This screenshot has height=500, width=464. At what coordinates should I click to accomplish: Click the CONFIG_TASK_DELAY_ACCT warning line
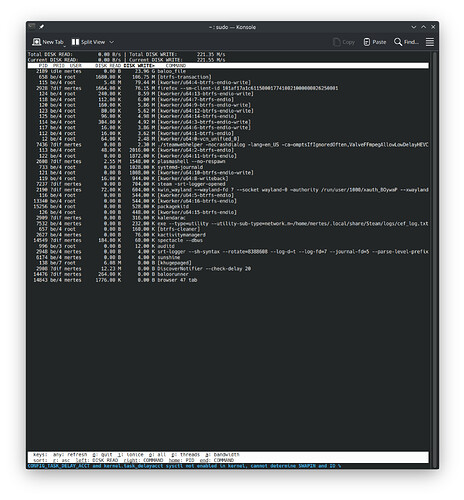click(x=184, y=466)
